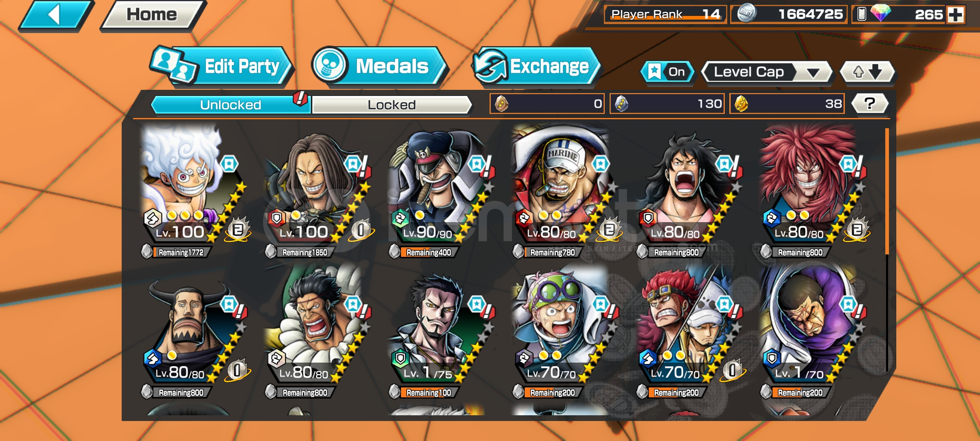Open the Exchange menu
This screenshot has width=980, height=441.
537,67
